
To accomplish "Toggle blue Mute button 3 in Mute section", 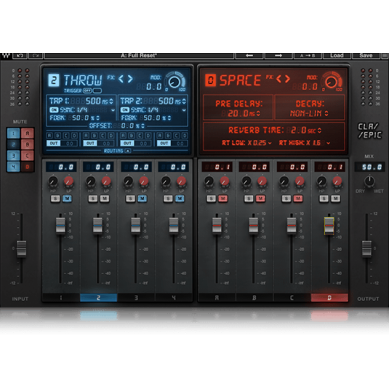I will [x=13, y=156].
